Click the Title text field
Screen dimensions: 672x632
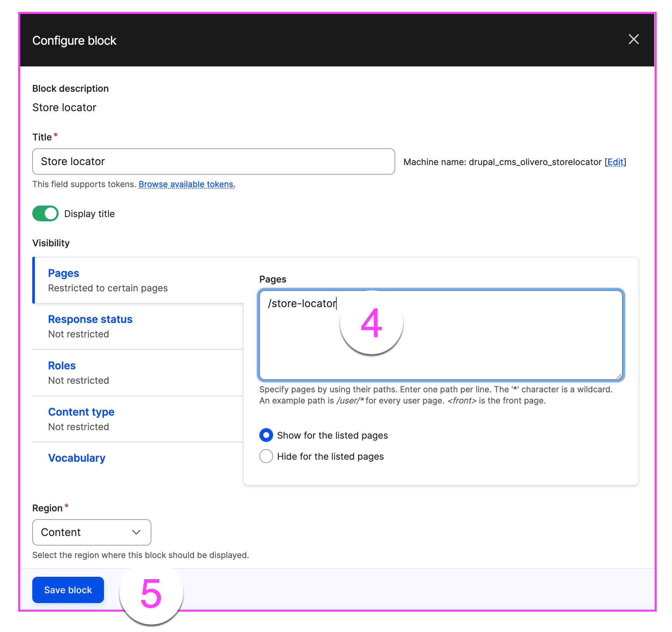[x=213, y=161]
